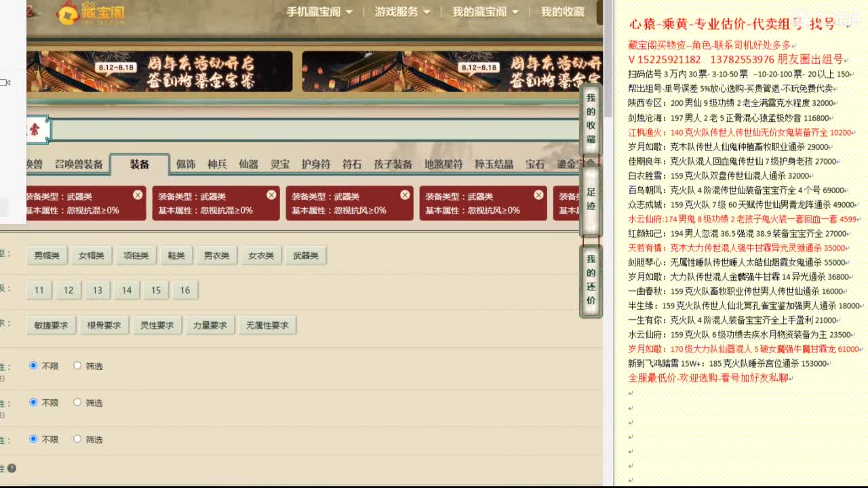The width and height of the screenshot is (868, 488).
Task: Expand the 游戏服务 dropdown menu
Action: point(403,12)
